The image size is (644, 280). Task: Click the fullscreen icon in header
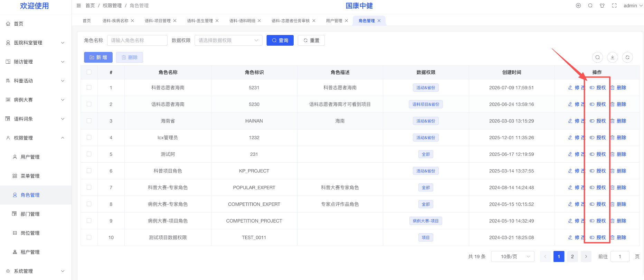[614, 6]
